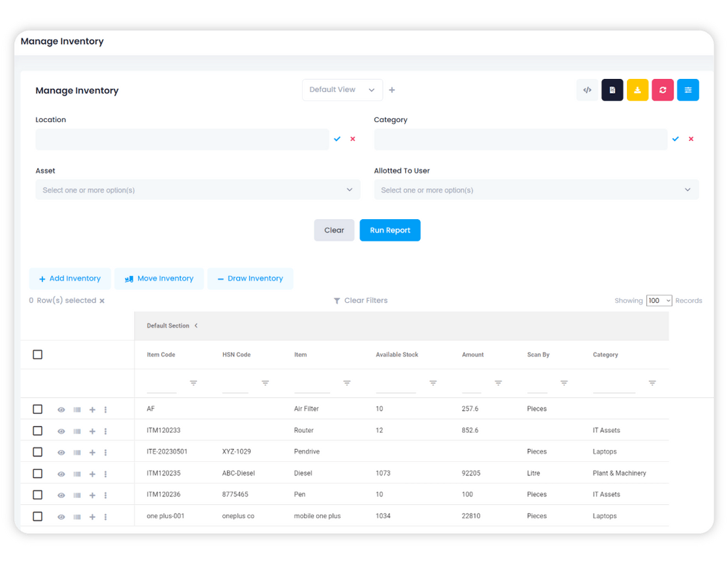This screenshot has height=563, width=728.
Task: Click the yellow download/export icon
Action: [637, 90]
